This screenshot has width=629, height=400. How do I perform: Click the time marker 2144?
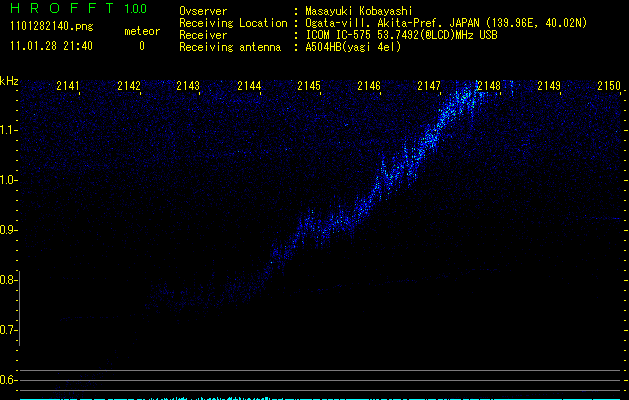(x=249, y=85)
